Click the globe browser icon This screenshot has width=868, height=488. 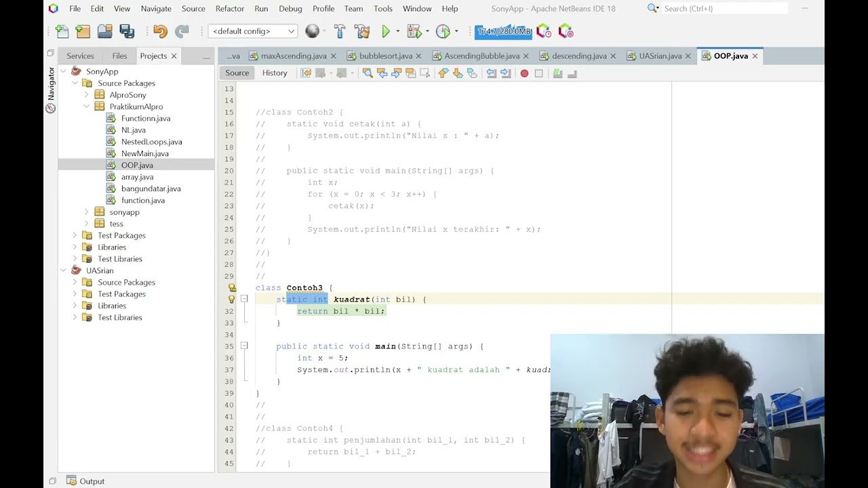[312, 31]
